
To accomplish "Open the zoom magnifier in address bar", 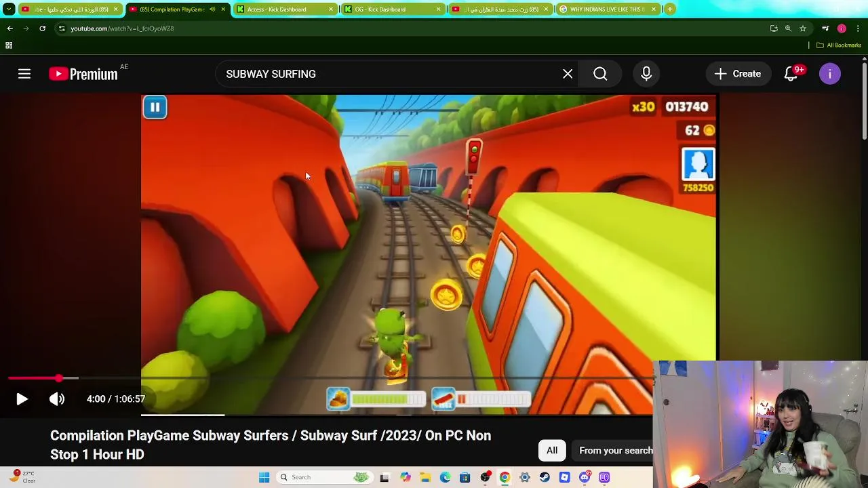I will 788,28.
